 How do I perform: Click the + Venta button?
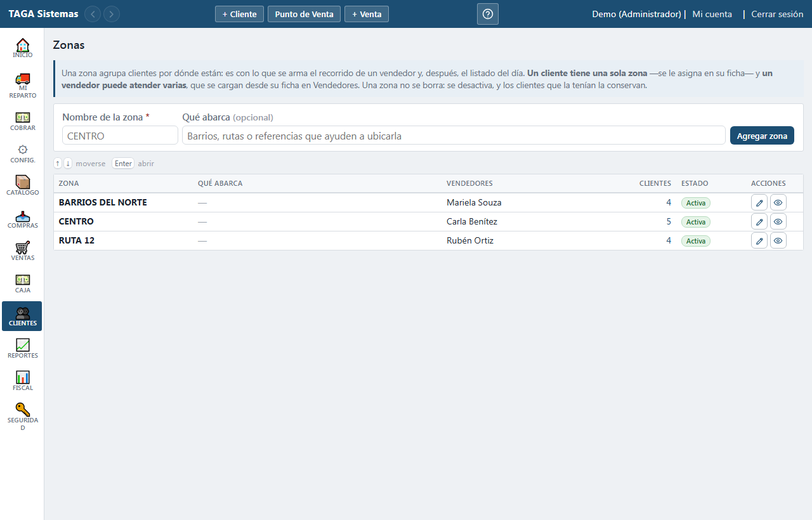point(367,14)
